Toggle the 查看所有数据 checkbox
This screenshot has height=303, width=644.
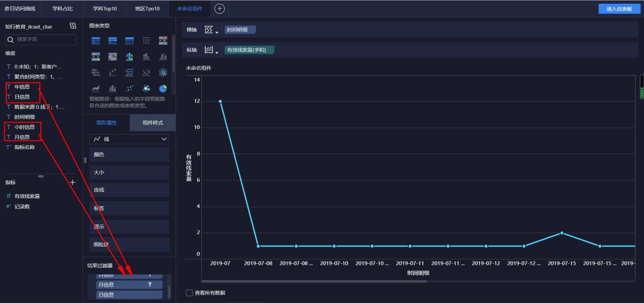189,293
